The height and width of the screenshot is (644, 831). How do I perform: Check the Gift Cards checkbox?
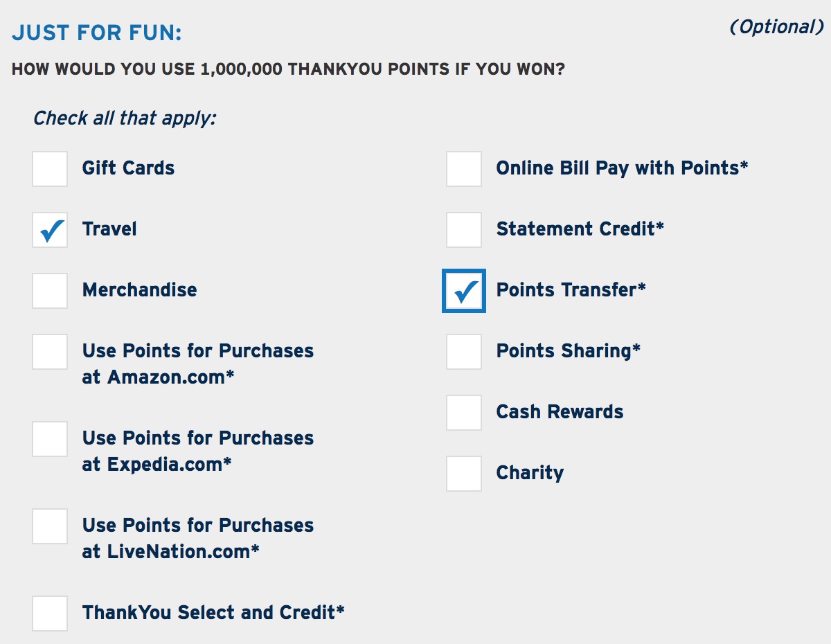coord(50,169)
